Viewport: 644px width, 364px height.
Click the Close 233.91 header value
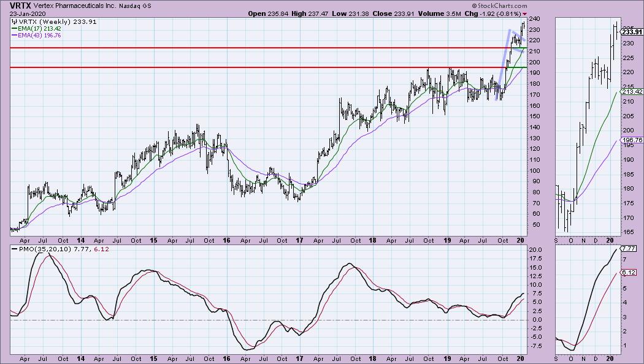click(394, 13)
